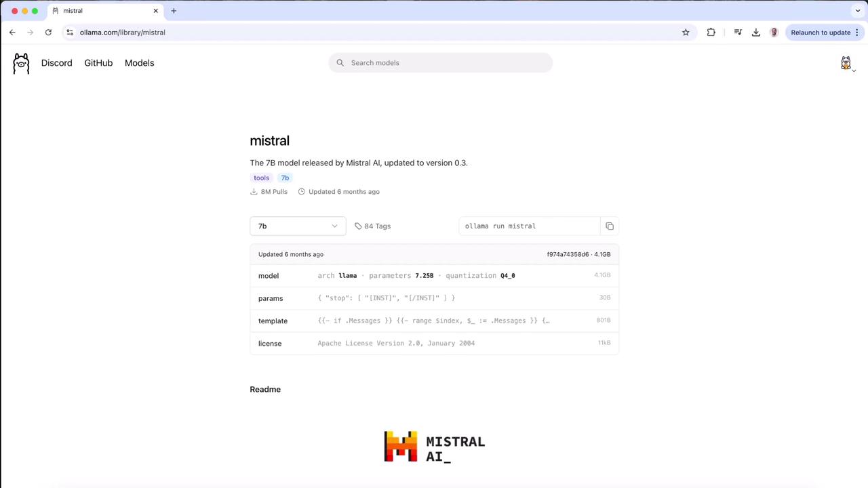Open Chrome three-dot menu
Screen dimensions: 868x488
point(857,33)
